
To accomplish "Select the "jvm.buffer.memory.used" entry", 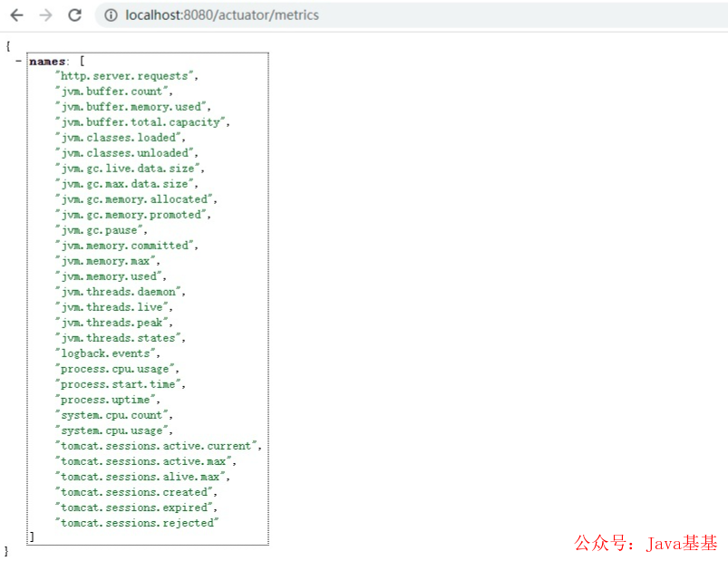I will (131, 107).
